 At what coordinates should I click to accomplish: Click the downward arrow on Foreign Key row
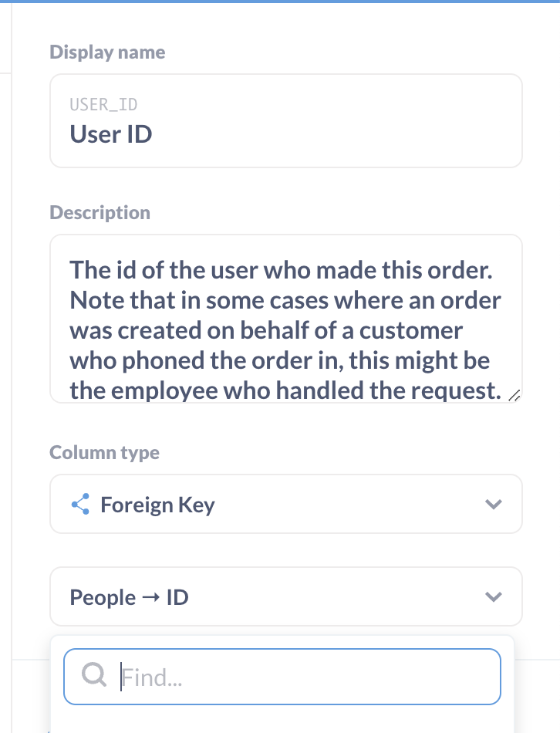pos(493,503)
